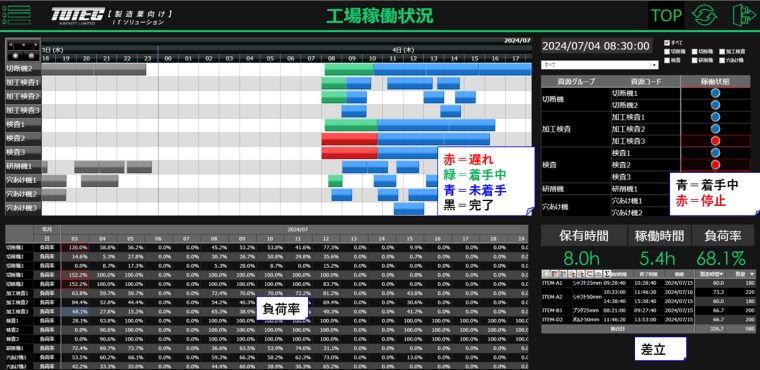
Task: Click the blue status dot for 切断機1
Action: pyautogui.click(x=715, y=93)
